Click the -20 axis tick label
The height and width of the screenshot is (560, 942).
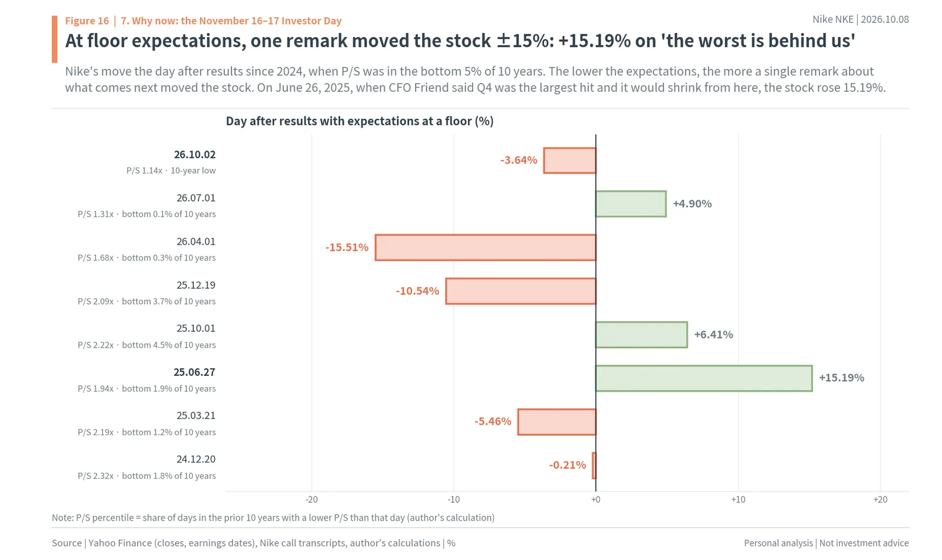(x=311, y=499)
